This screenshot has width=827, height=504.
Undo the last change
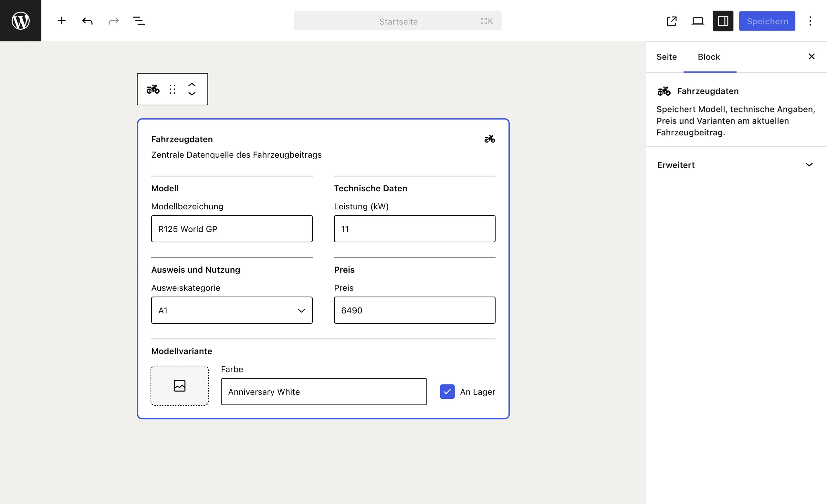point(87,21)
